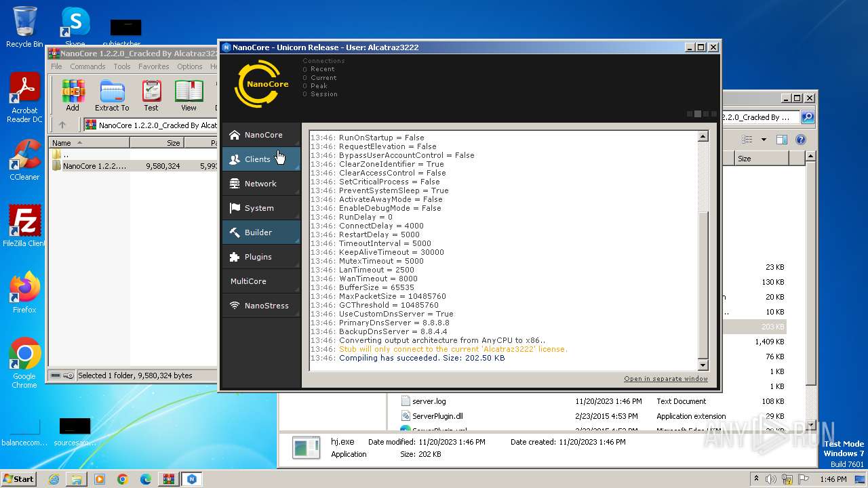
Task: Open Explorer help
Action: (x=800, y=140)
